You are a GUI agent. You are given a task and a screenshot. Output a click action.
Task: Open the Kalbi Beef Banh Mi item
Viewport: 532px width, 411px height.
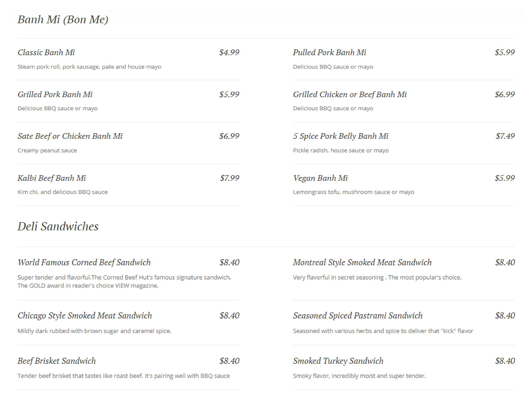[x=52, y=178]
